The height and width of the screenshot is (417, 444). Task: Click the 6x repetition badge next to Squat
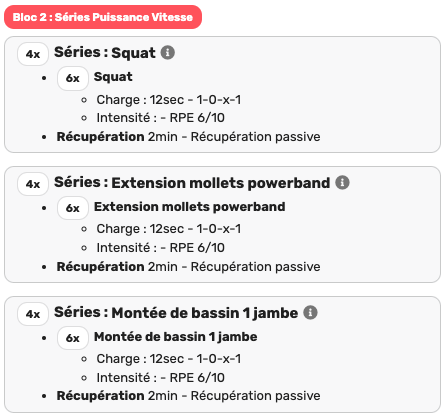(x=73, y=78)
